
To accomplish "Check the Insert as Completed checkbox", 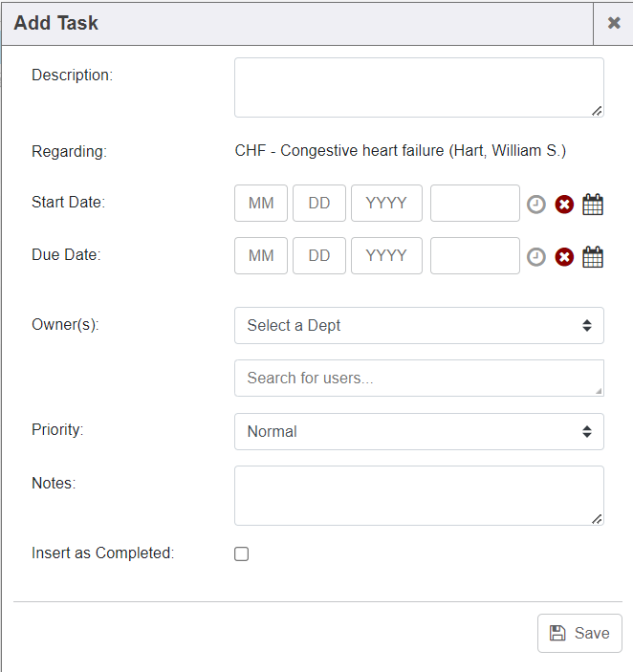I will (x=242, y=553).
